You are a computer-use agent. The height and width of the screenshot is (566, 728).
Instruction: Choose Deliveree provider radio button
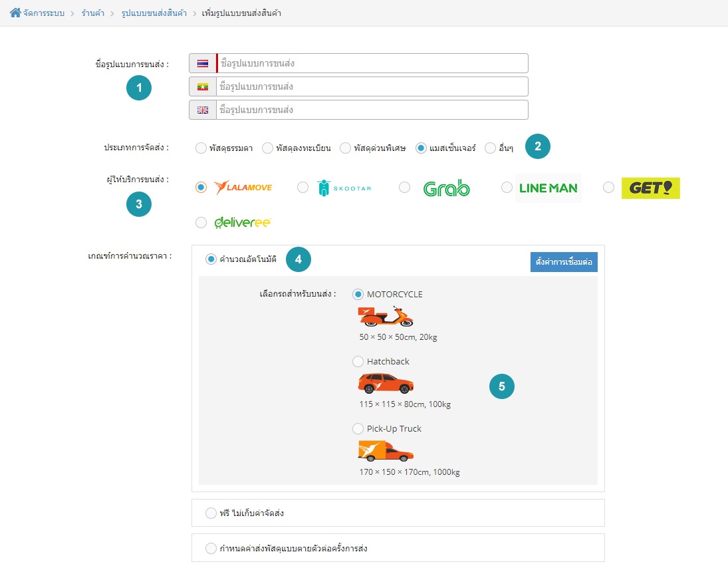click(x=201, y=222)
